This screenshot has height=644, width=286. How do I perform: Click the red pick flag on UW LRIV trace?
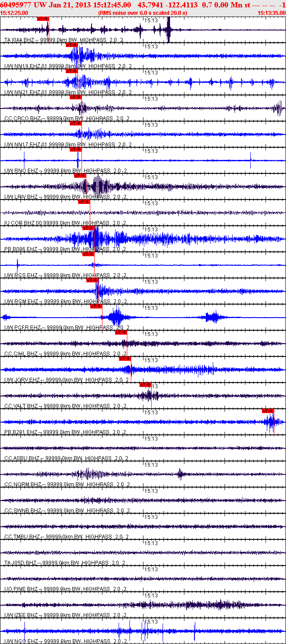(80, 175)
